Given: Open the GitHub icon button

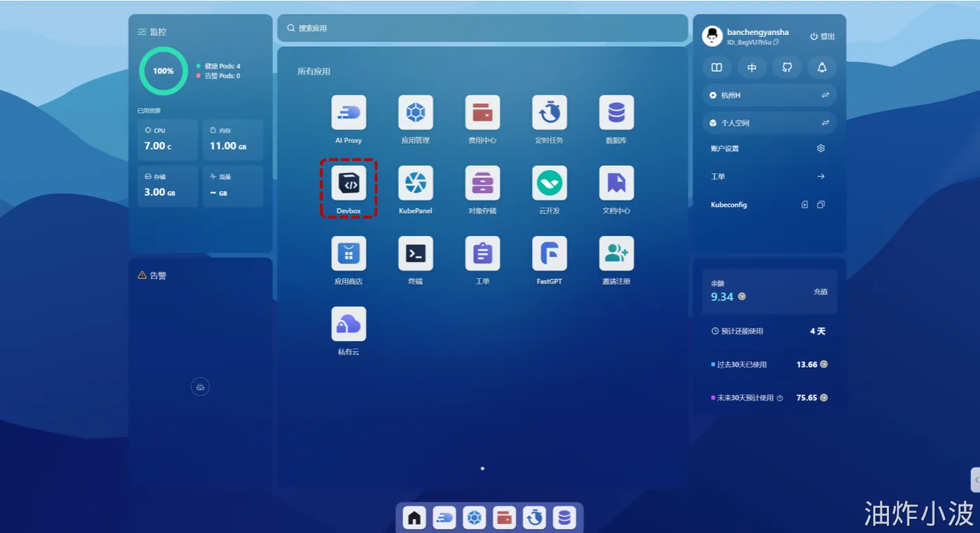Looking at the screenshot, I should (787, 68).
